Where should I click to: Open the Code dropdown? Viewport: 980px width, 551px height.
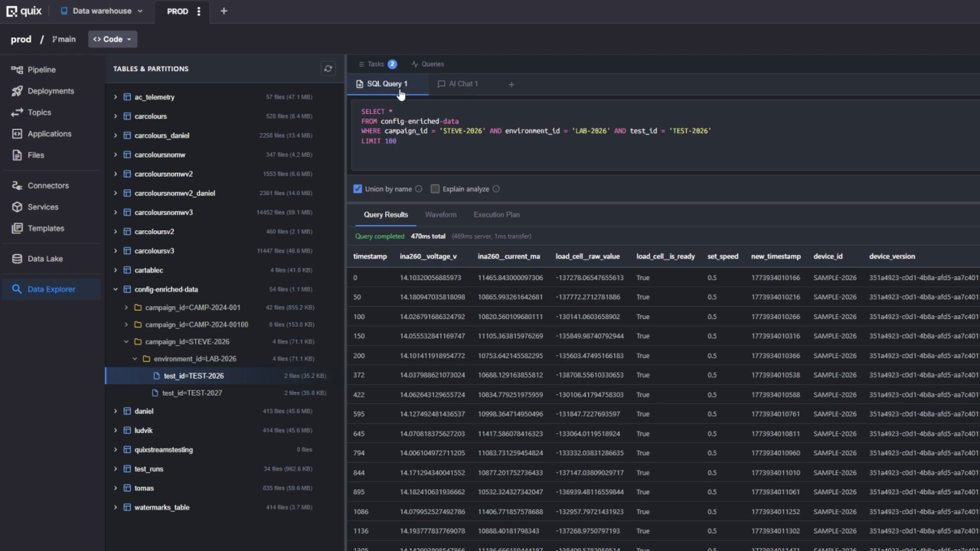(x=113, y=39)
